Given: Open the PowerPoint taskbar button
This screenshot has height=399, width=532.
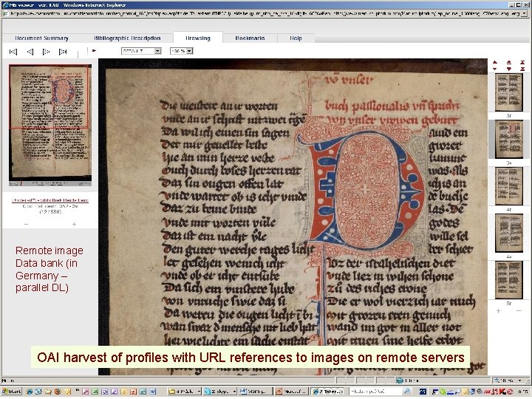Looking at the screenshot, I should (291, 392).
